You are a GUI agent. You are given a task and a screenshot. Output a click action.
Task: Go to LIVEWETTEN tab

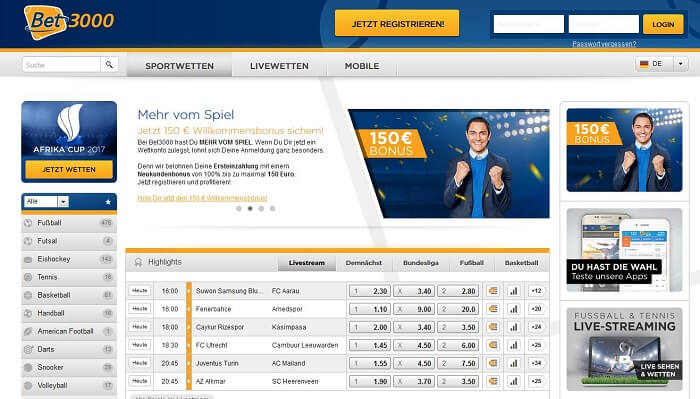tap(279, 66)
